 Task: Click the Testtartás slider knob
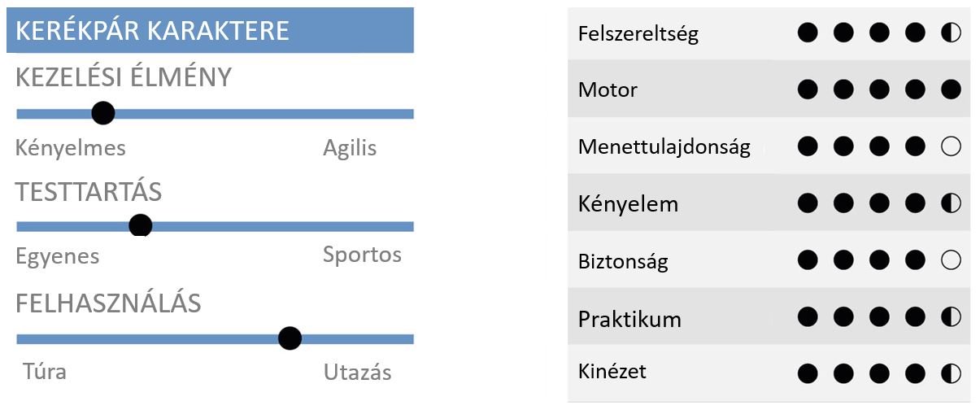pos(141,225)
